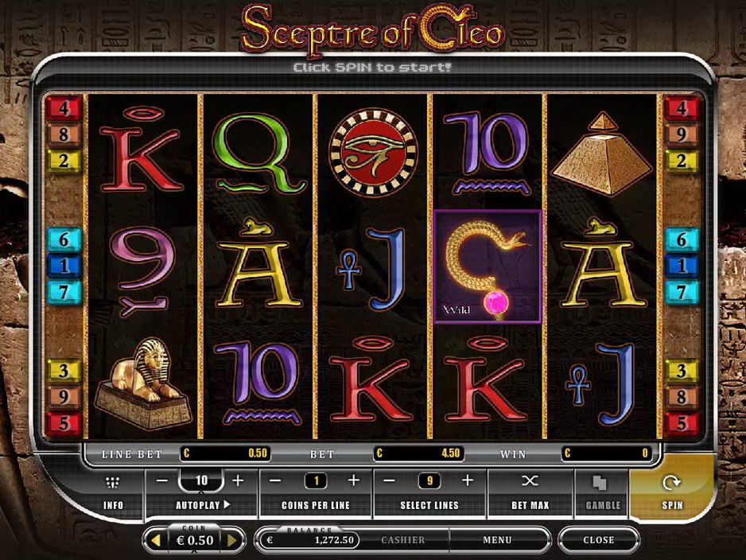Lower coin value with left arrow
Image resolution: width=746 pixels, height=560 pixels.
click(x=156, y=540)
